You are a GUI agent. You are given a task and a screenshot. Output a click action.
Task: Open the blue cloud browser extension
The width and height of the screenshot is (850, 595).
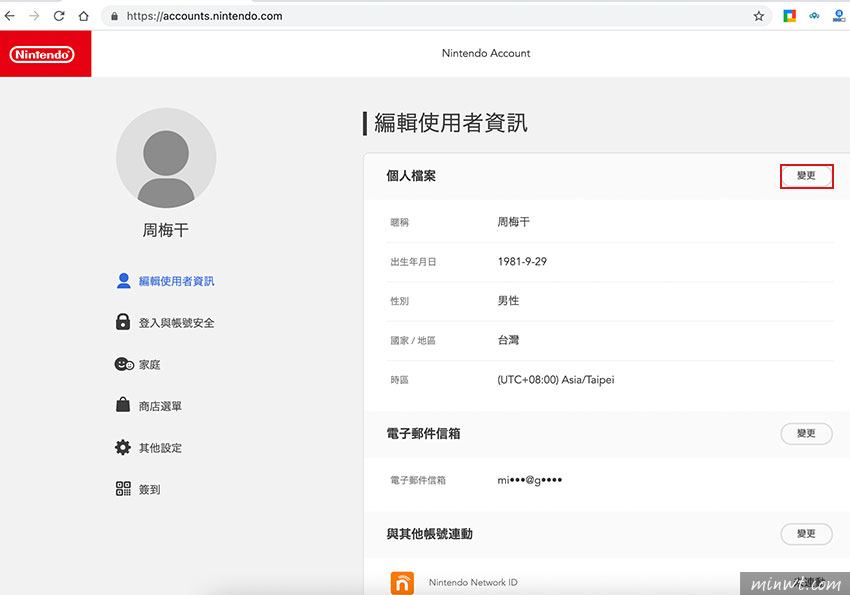[x=814, y=16]
